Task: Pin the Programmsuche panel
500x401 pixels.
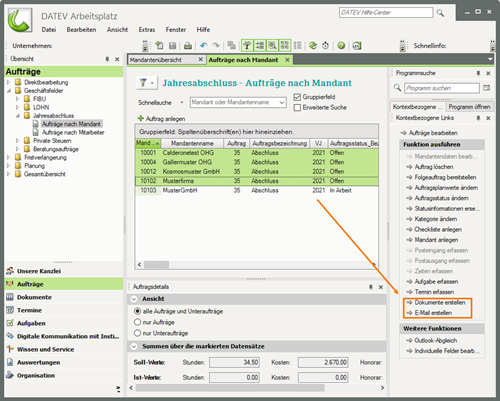Action: coord(478,73)
